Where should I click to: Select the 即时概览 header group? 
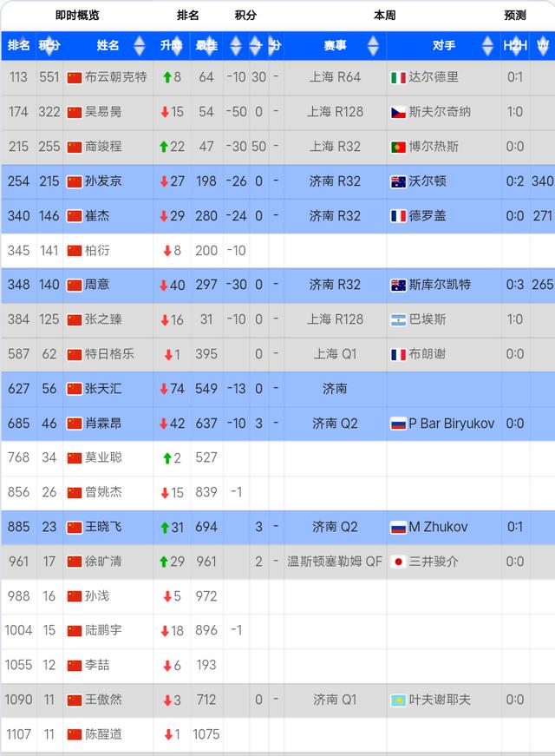[x=77, y=15]
